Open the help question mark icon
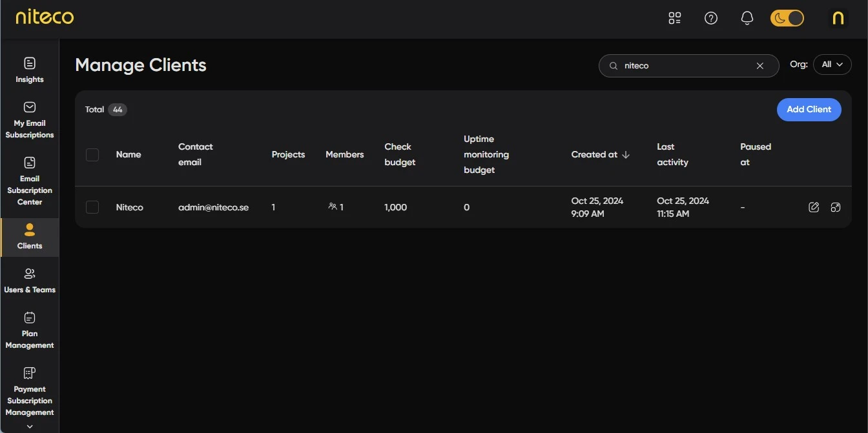The height and width of the screenshot is (433, 868). pos(711,18)
